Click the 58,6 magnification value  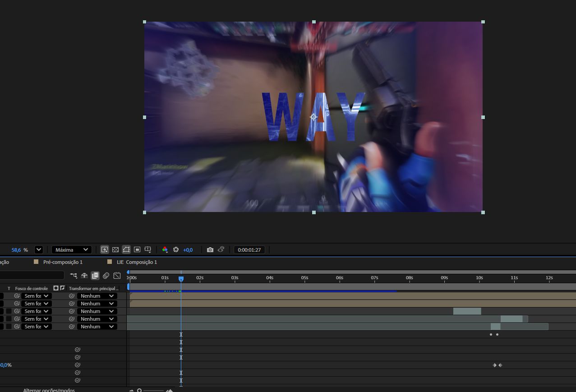(16, 249)
